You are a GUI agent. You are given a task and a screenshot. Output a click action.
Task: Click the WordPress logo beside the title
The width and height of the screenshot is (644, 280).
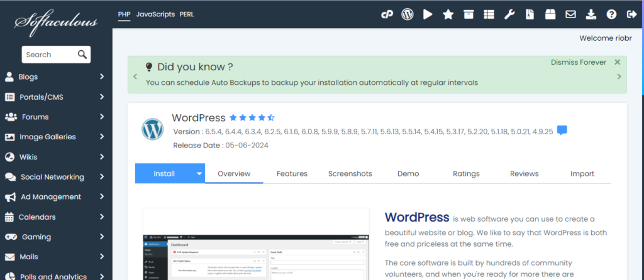pyautogui.click(x=152, y=129)
